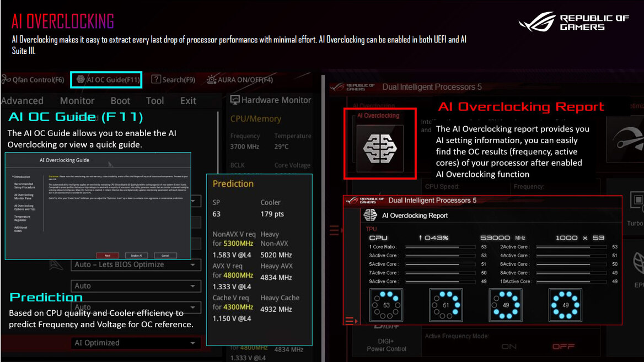Viewport: 644px width, 362px height.
Task: Open Search (F9) in the BIOS toolbar
Action: click(x=173, y=80)
